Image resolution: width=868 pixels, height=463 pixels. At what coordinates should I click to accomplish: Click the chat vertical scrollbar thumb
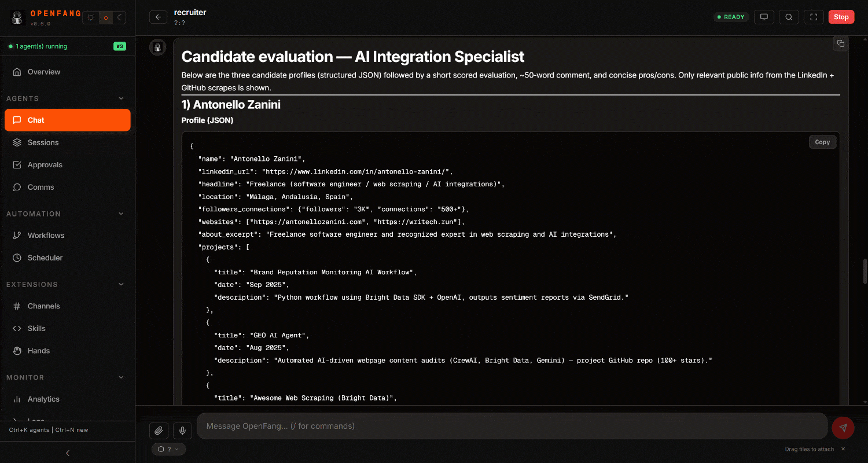pos(865,271)
